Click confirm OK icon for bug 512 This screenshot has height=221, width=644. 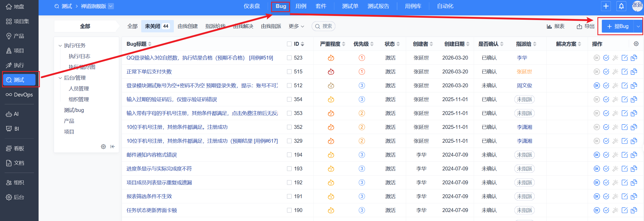click(x=597, y=85)
